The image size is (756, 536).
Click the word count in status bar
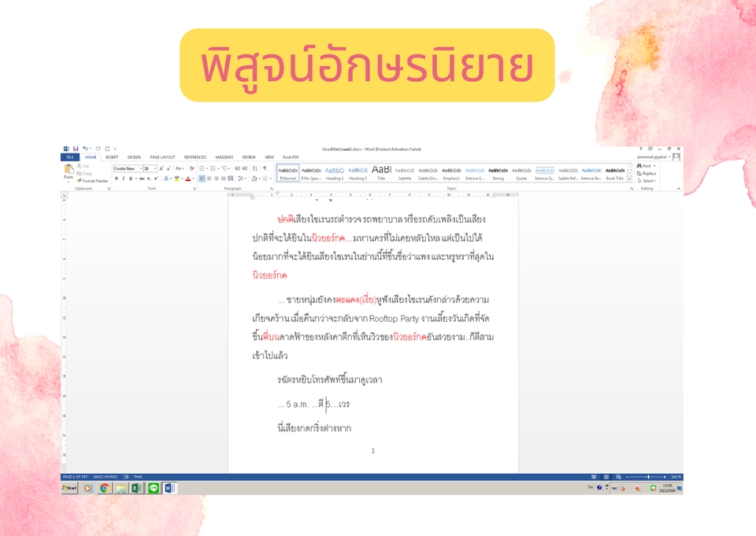105,477
